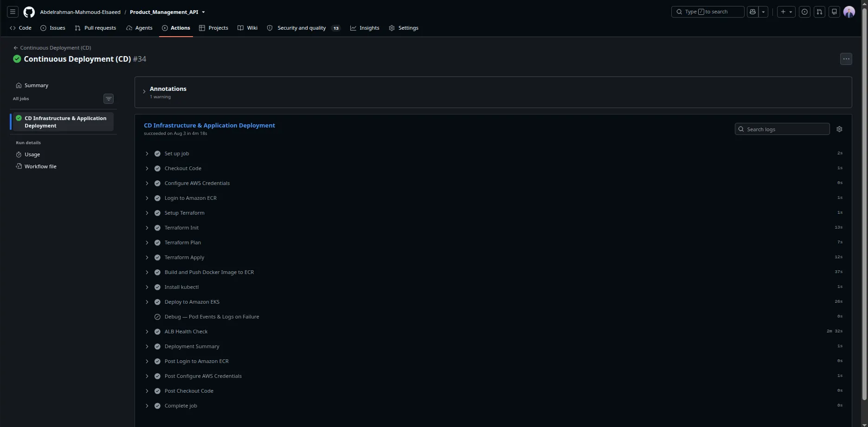Open the notifications inbox icon

click(835, 12)
